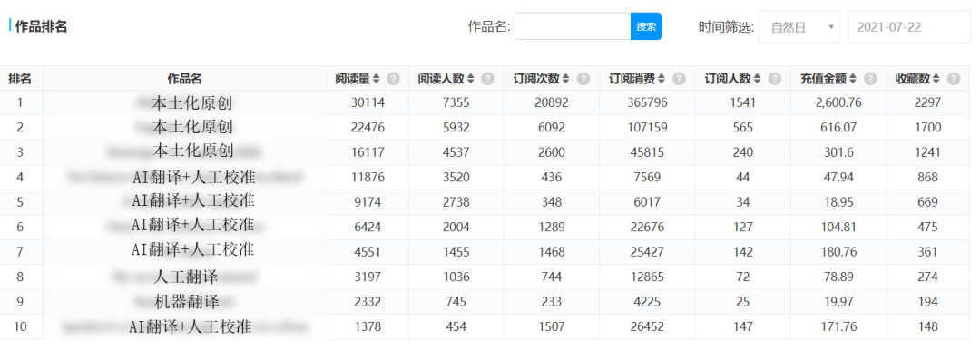Click the 9174 reading count cell
The height and width of the screenshot is (350, 980).
click(368, 202)
